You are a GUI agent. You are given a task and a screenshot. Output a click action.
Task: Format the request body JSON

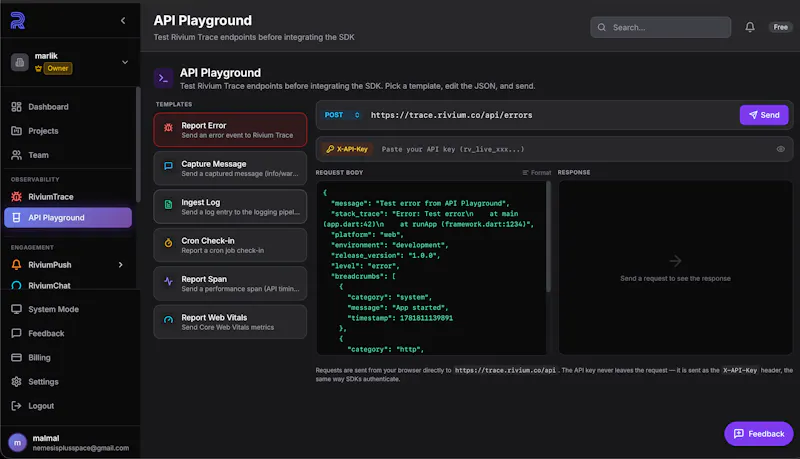tap(537, 172)
